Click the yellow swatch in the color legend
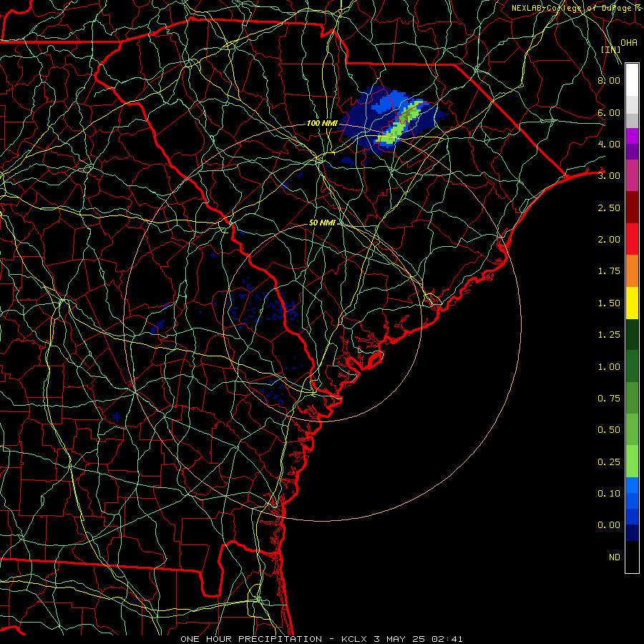 [632, 303]
